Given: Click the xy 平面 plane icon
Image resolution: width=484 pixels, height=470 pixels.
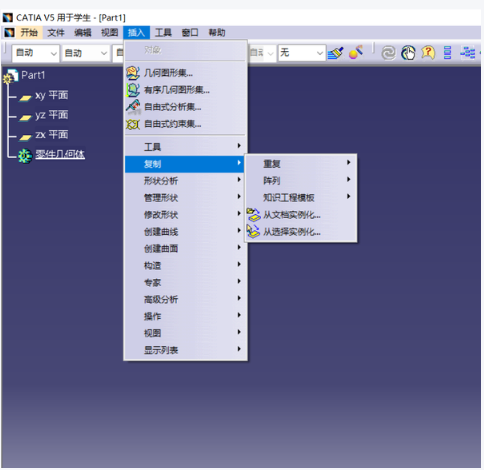Looking at the screenshot, I should 25,98.
